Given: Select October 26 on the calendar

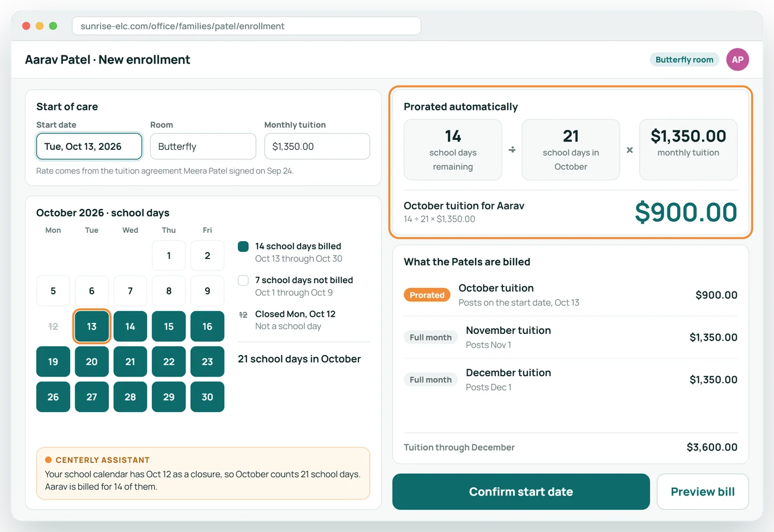Looking at the screenshot, I should (x=53, y=397).
